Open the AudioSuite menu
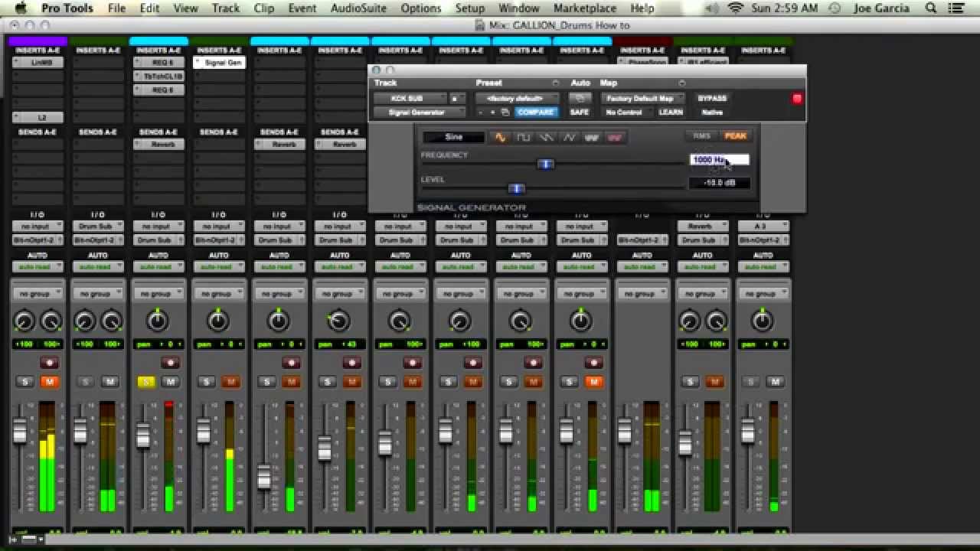This screenshot has height=551, width=980. pos(358,8)
